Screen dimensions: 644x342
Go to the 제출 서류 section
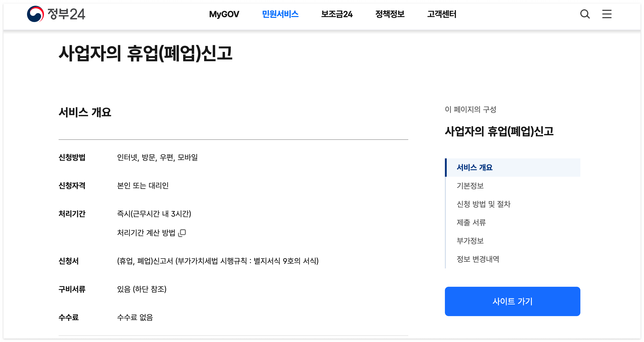471,223
